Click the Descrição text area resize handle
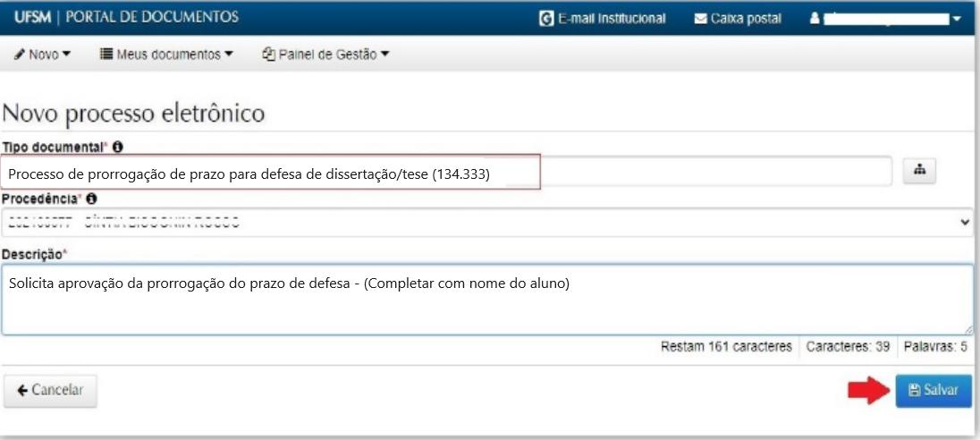This screenshot has height=440, width=980. [x=968, y=330]
